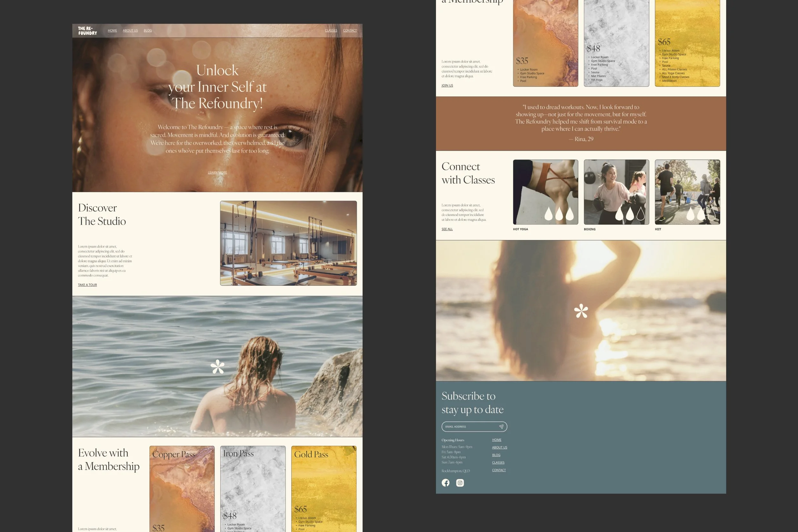The height and width of the screenshot is (532, 798).
Task: Open Contact in the header navigation
Action: (x=350, y=31)
